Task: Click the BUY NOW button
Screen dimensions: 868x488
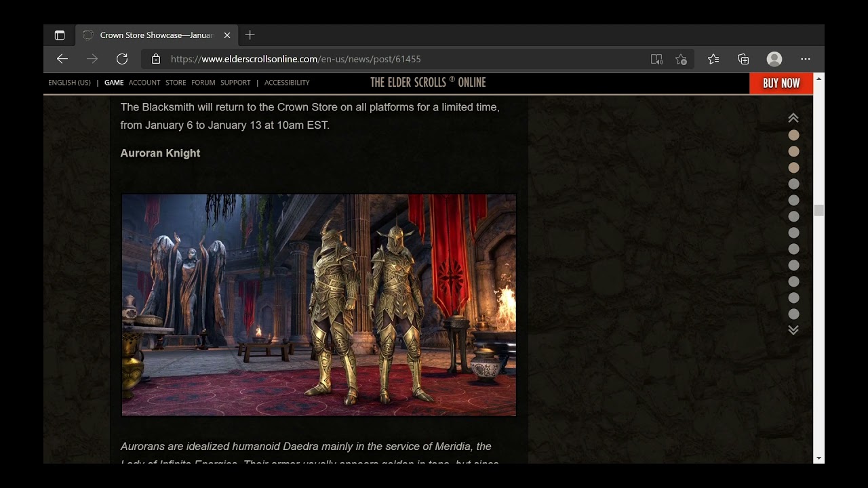Action: click(781, 83)
